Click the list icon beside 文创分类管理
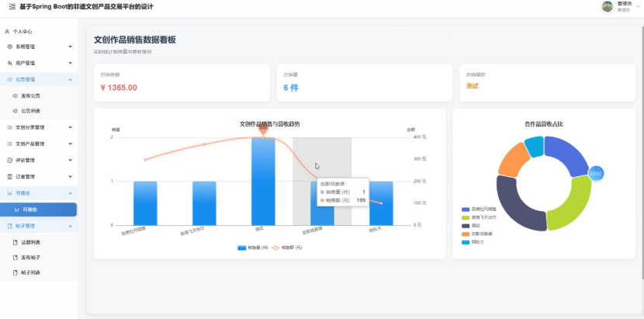 pyautogui.click(x=10, y=127)
